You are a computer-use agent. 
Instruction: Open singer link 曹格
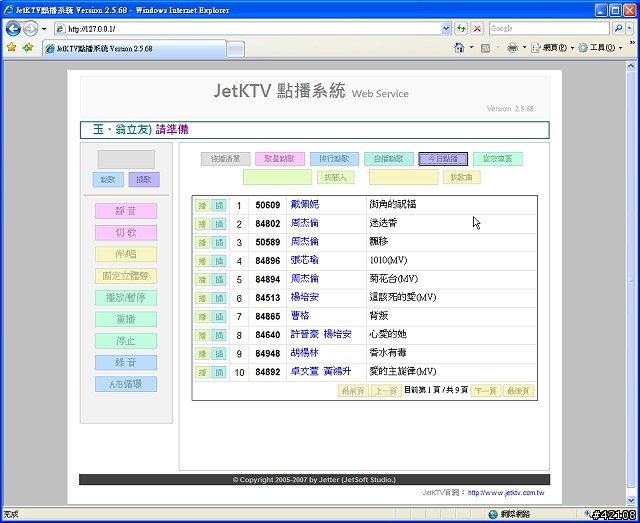(300, 316)
